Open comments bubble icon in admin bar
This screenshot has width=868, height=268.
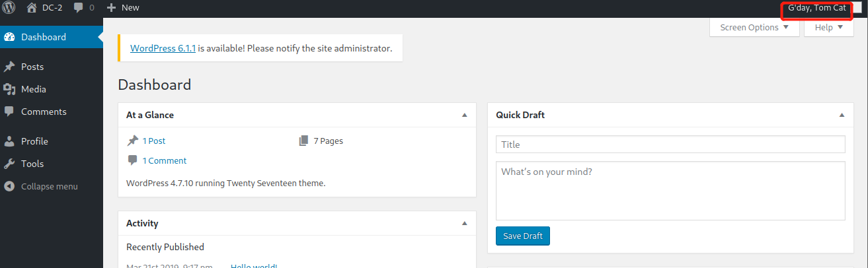[x=79, y=8]
